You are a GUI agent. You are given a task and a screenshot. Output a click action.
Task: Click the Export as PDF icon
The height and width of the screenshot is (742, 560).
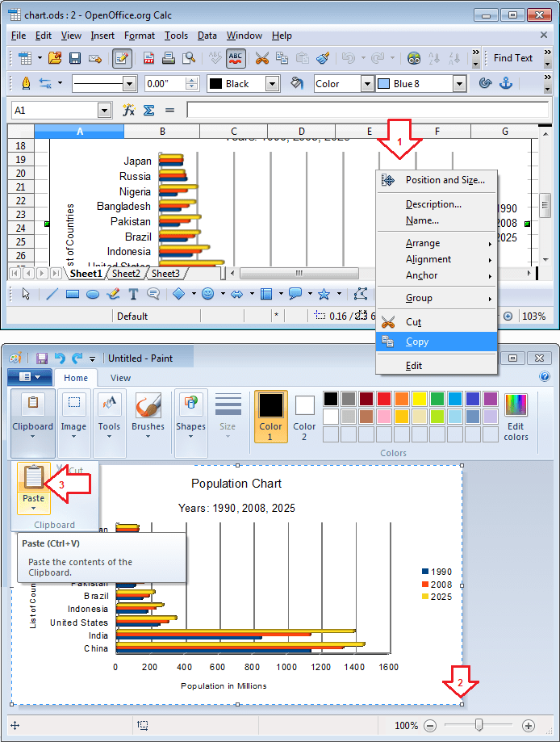click(x=149, y=58)
